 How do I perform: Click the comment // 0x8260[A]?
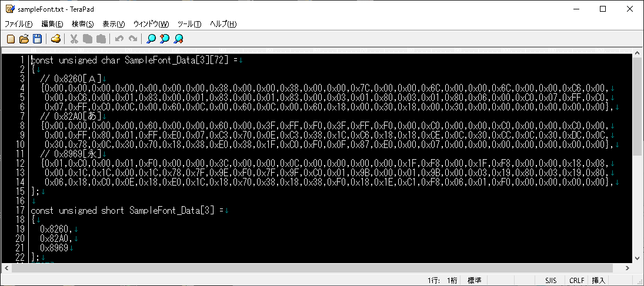(x=70, y=79)
